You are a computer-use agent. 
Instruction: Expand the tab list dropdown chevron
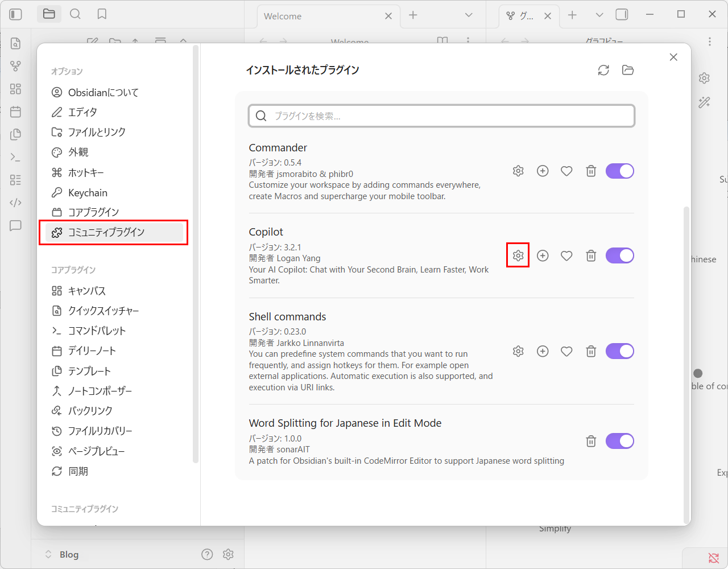click(469, 15)
